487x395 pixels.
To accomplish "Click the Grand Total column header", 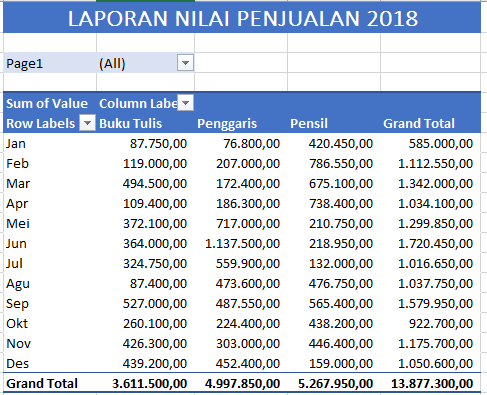I will pyautogui.click(x=419, y=123).
